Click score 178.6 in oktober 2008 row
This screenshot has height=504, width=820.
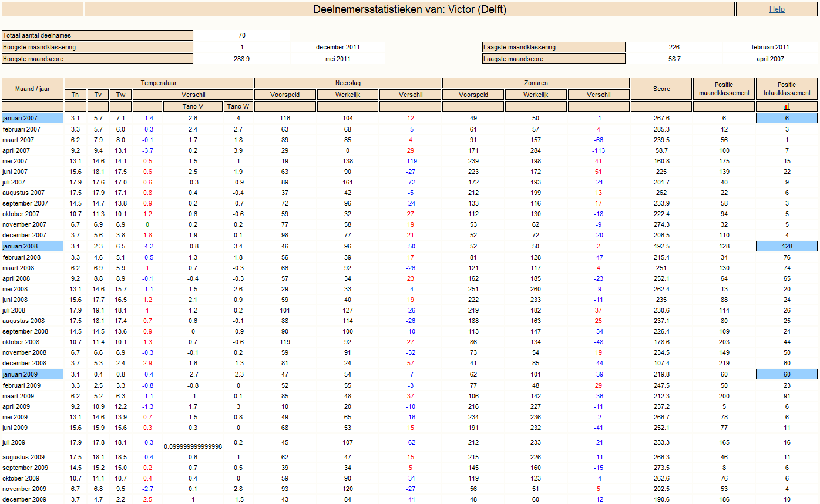pyautogui.click(x=661, y=342)
